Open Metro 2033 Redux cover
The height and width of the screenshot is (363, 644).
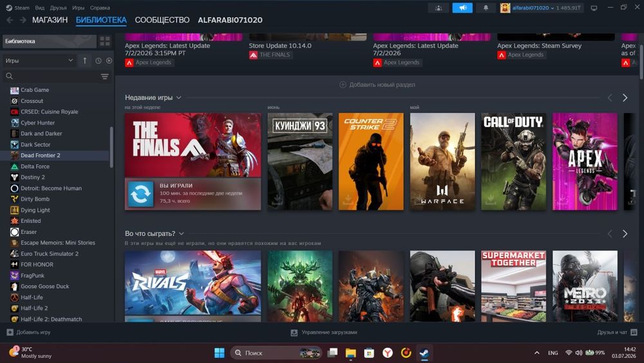585,286
